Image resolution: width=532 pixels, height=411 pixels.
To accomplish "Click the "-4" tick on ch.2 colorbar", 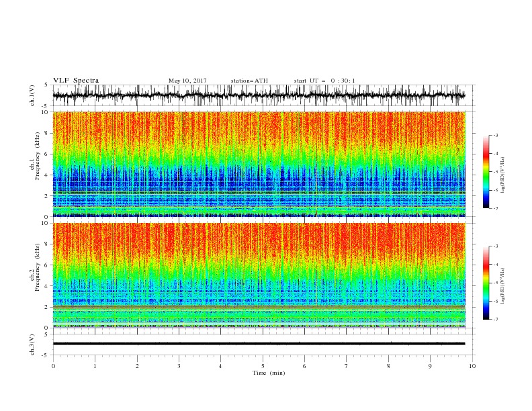I will click(x=495, y=265).
